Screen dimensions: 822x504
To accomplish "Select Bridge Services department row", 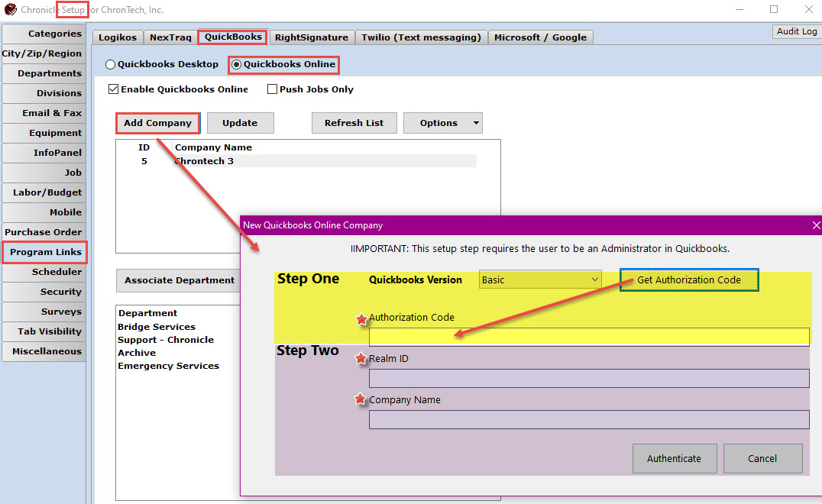I will point(157,327).
